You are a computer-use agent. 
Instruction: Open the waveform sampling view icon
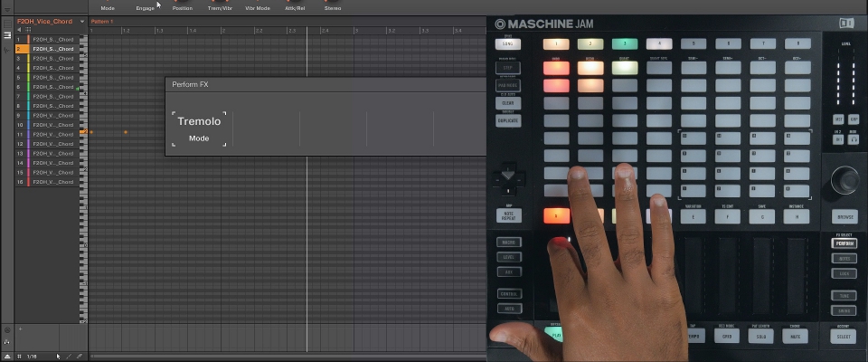7,50
